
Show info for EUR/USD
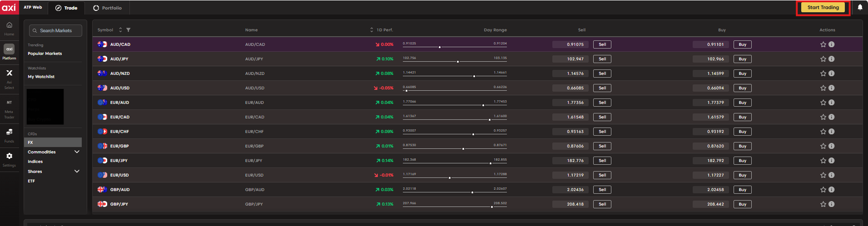pyautogui.click(x=831, y=175)
